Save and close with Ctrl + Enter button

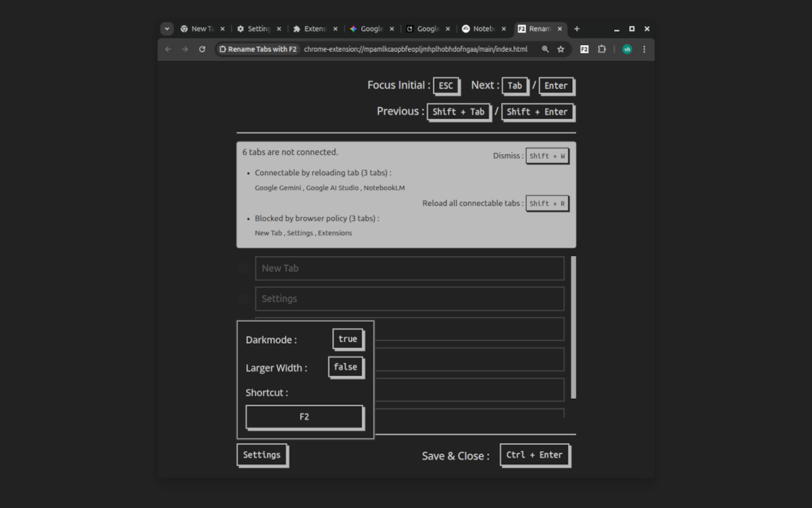point(535,455)
